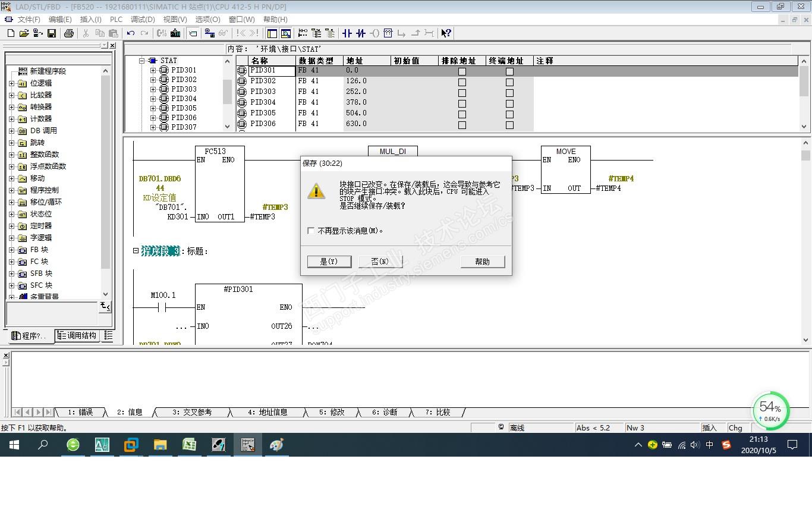The image size is (812, 528).
Task: Toggle 终端地址 checkbox for PID304
Action: click(x=509, y=103)
